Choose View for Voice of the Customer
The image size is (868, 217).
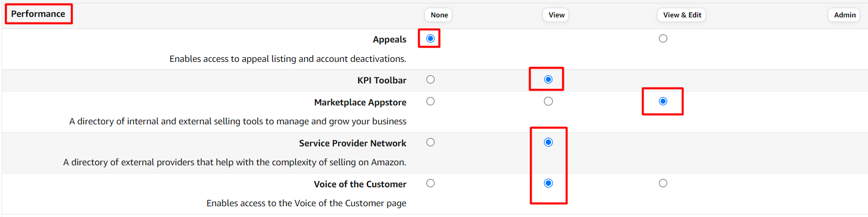pos(548,183)
